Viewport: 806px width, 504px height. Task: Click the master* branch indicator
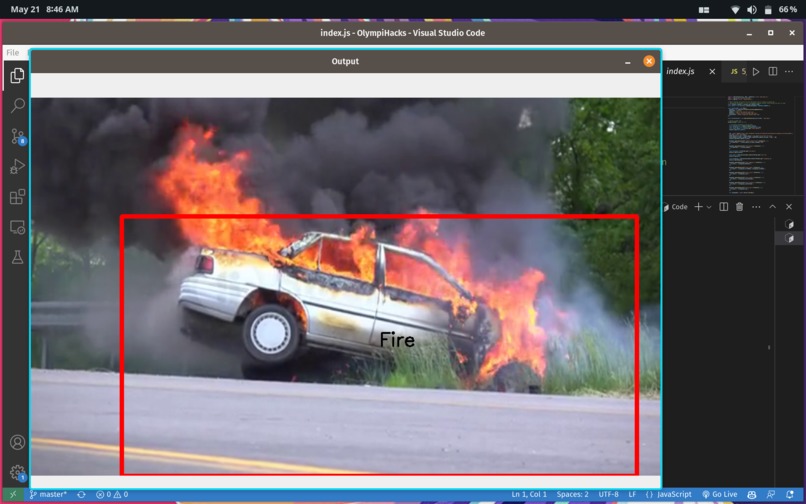48,494
